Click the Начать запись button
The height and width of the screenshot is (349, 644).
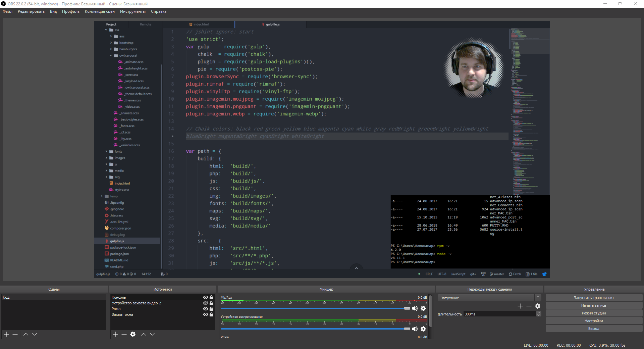pyautogui.click(x=593, y=305)
